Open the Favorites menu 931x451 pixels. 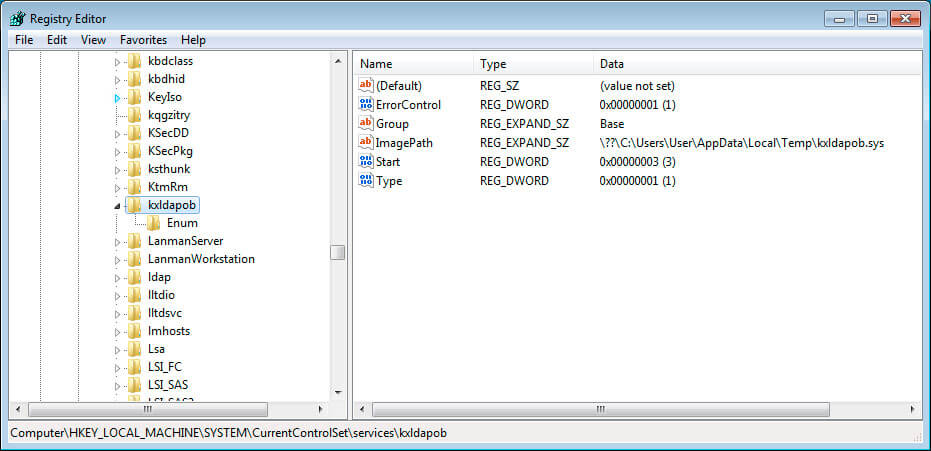click(x=143, y=40)
